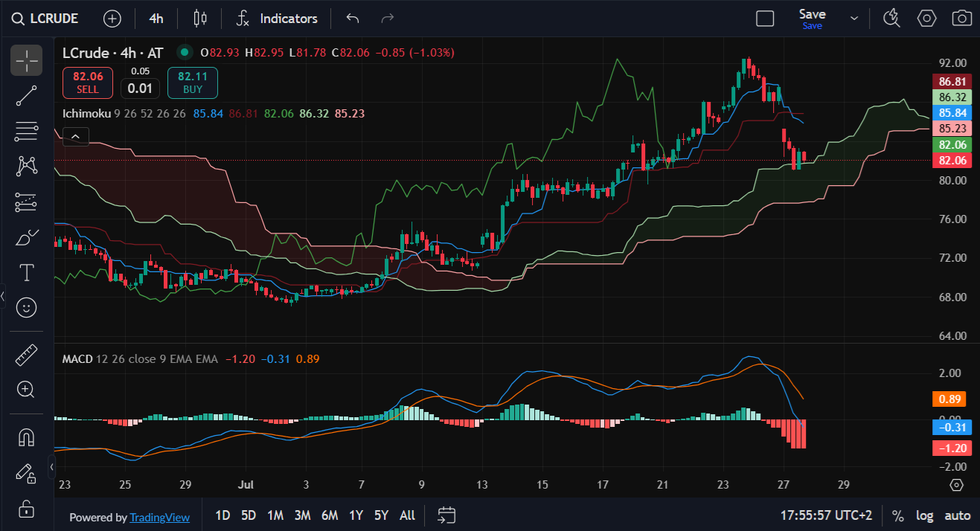Click the -1.20 red histogram value label
980x531 pixels.
952,448
